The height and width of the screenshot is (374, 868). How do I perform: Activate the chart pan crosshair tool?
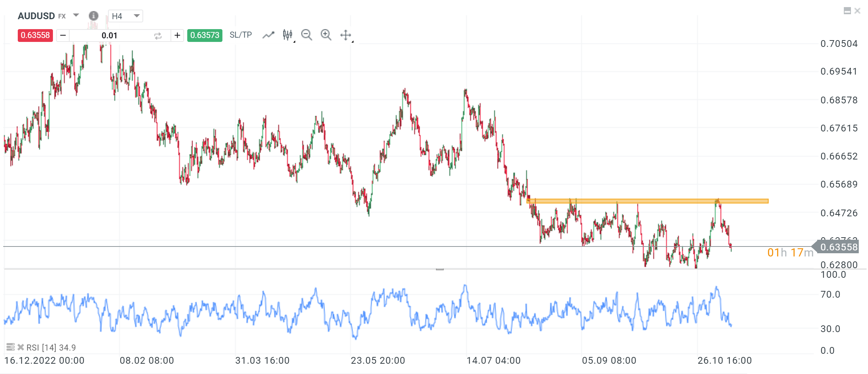tap(345, 34)
